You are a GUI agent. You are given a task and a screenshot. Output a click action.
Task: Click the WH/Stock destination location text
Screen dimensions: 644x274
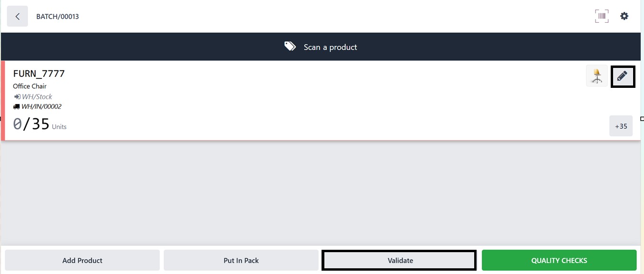tap(37, 97)
